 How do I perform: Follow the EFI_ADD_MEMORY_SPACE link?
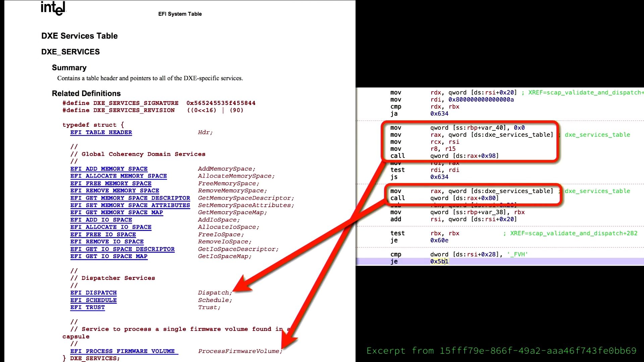pos(109,169)
